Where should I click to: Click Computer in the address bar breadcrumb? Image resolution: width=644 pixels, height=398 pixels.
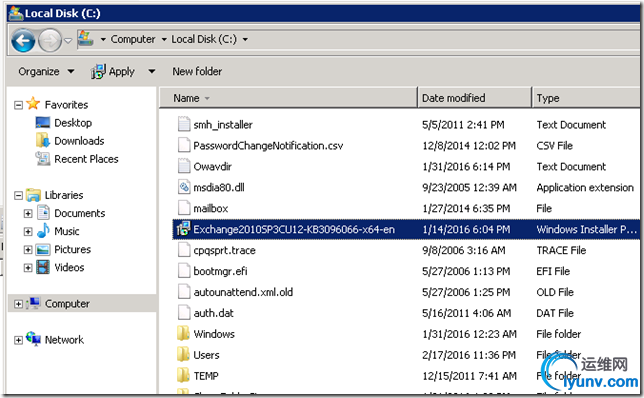pyautogui.click(x=133, y=39)
